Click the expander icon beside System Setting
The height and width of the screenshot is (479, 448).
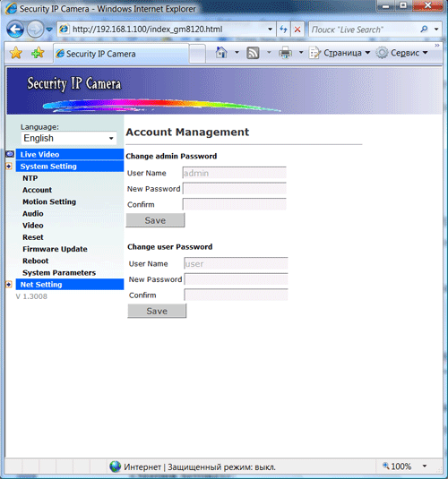[9, 167]
